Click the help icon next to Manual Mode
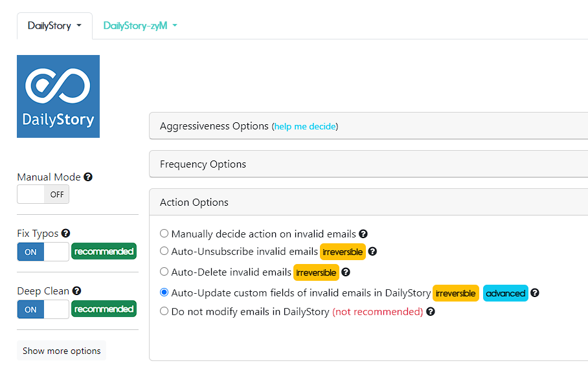The image size is (588, 385). (88, 177)
